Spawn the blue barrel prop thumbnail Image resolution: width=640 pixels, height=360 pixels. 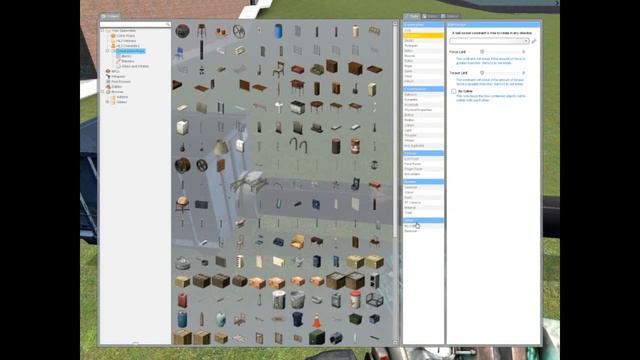pos(278,31)
